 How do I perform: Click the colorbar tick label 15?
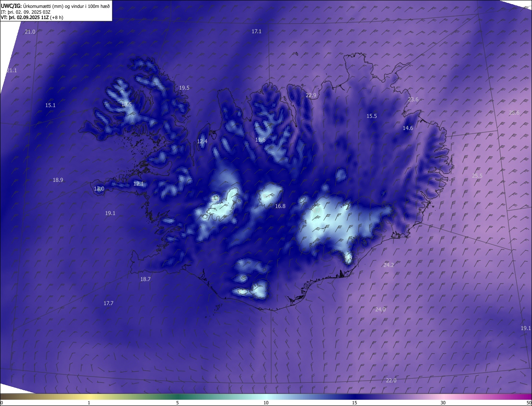[x=355, y=403]
